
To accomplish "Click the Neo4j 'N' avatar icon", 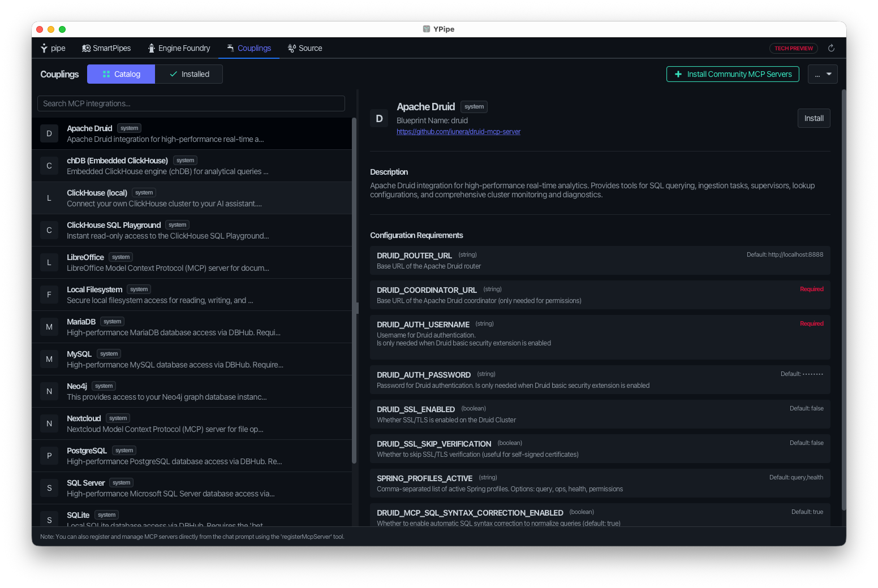I will click(x=49, y=391).
